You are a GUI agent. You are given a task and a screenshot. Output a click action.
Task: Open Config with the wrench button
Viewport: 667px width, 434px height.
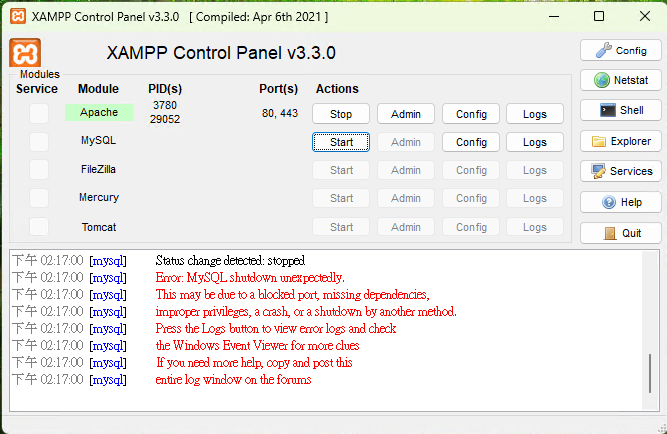tap(621, 51)
